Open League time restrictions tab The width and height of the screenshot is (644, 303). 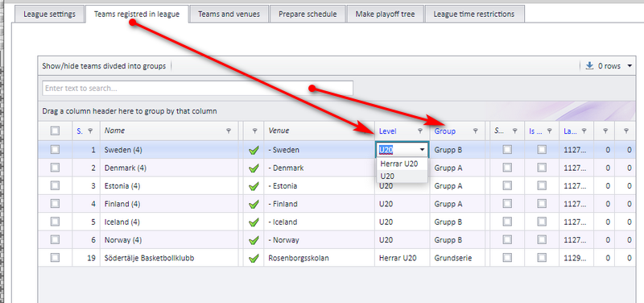[474, 14]
